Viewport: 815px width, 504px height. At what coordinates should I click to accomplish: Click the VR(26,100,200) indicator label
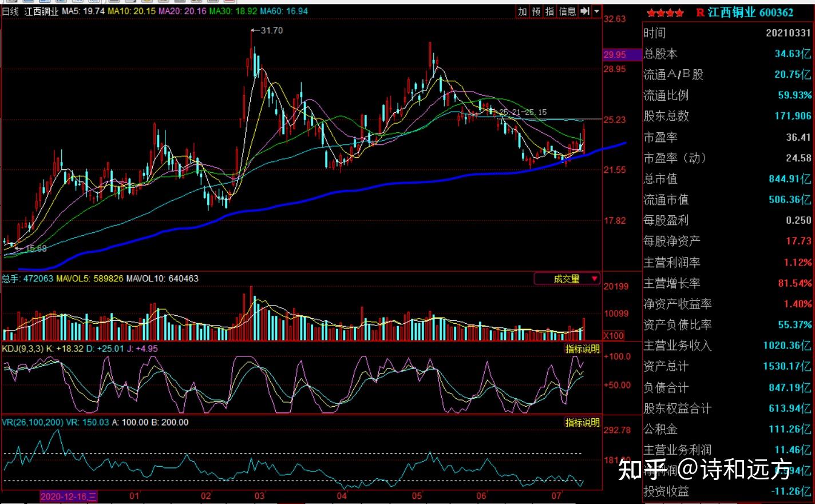click(x=33, y=422)
